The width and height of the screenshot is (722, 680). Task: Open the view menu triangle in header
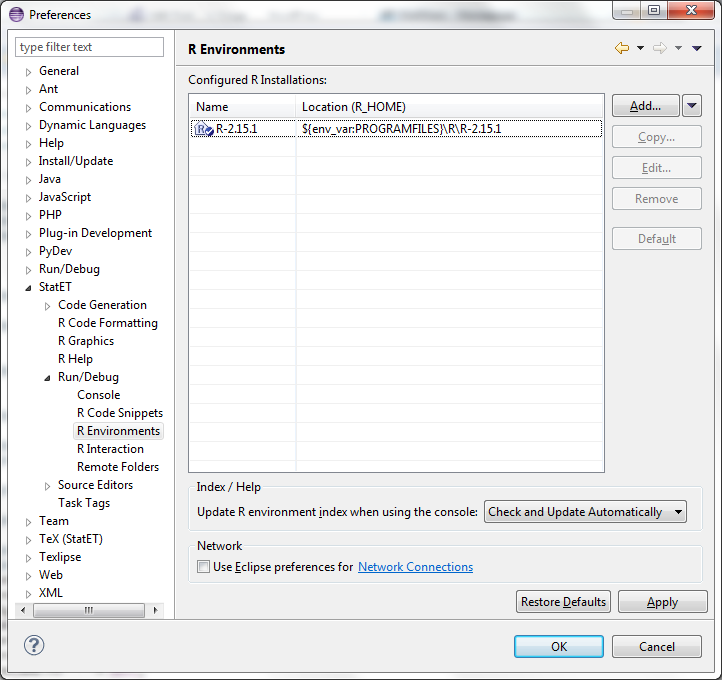697,48
